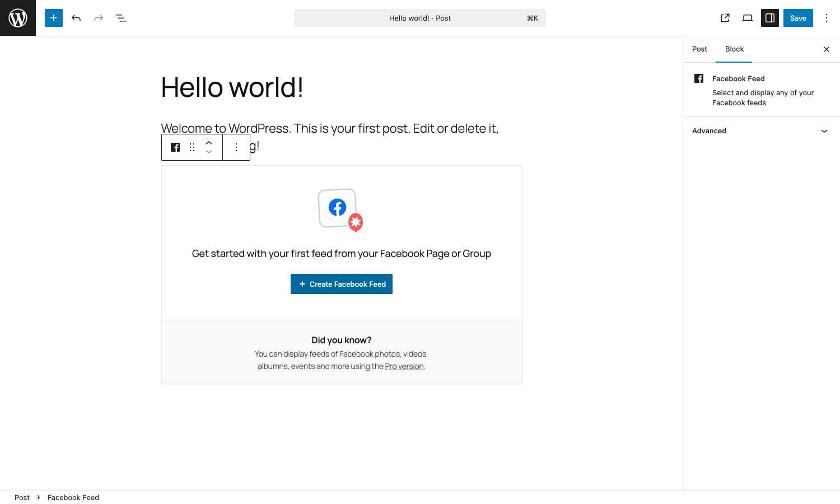Save the post
This screenshot has width=840, height=504.
coord(798,18)
